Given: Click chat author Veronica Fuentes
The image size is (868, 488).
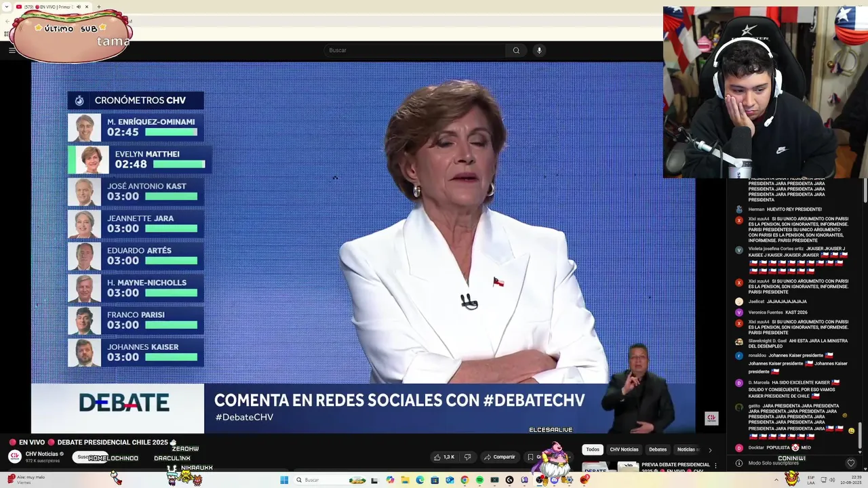Looking at the screenshot, I should click(x=766, y=312).
